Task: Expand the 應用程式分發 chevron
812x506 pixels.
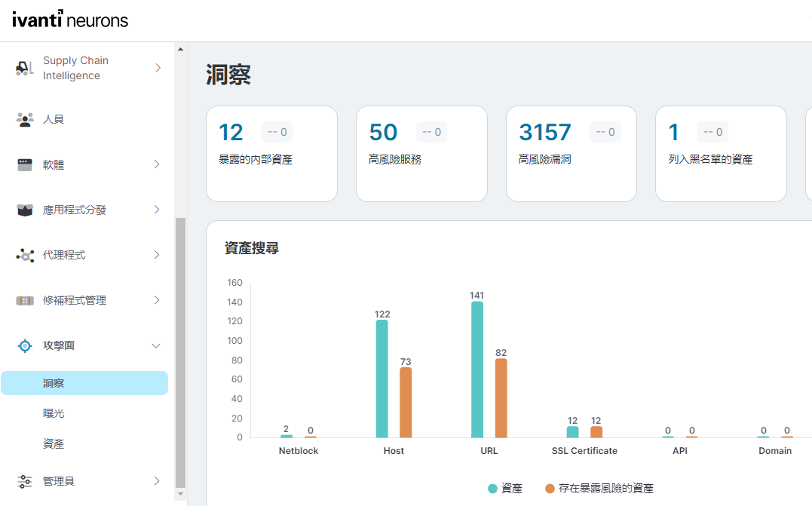Action: pyautogui.click(x=157, y=210)
